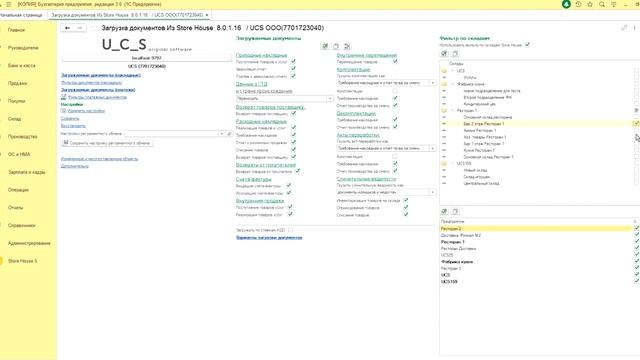
Task: Collapse the Фабрика кухня tree group
Action: (x=453, y=84)
